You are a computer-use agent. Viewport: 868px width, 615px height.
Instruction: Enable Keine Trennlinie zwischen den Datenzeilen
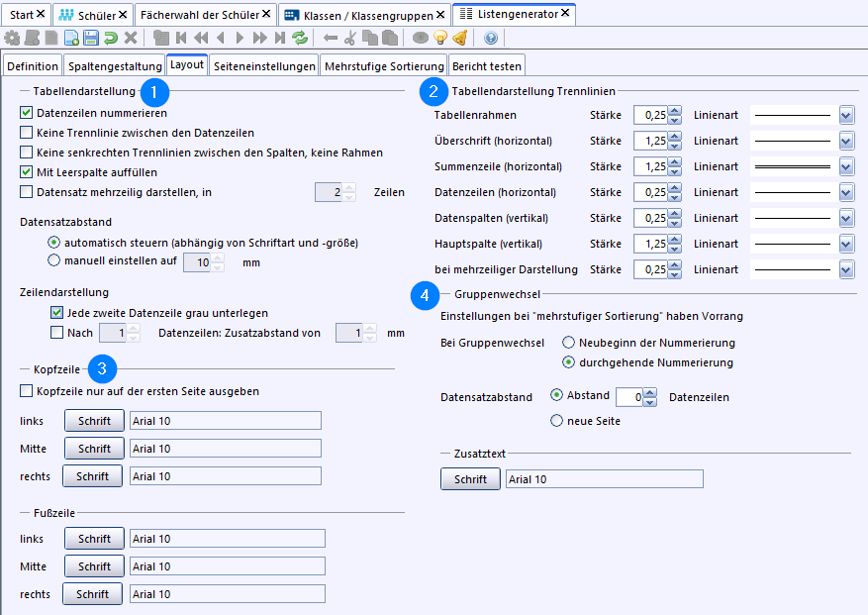pyautogui.click(x=26, y=133)
